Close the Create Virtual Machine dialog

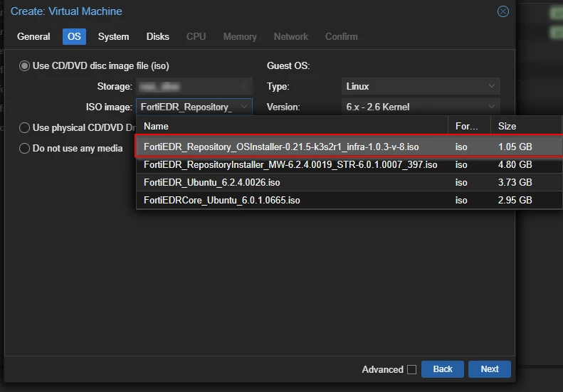pos(503,11)
